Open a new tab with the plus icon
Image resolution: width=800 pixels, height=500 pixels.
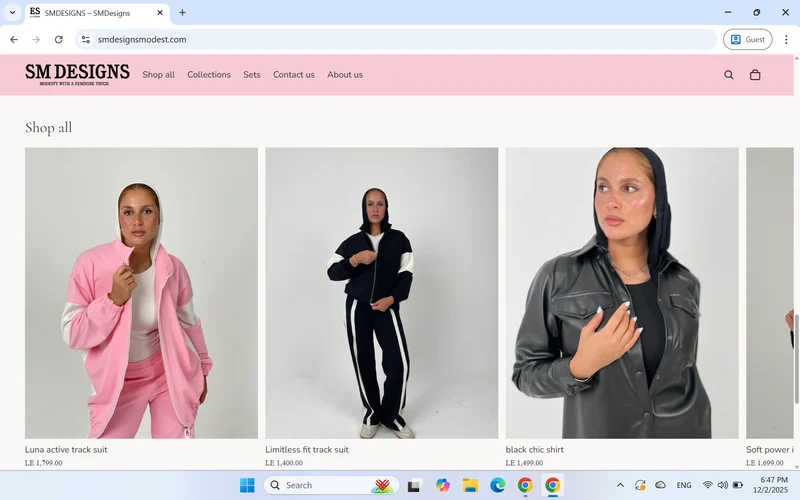point(182,13)
